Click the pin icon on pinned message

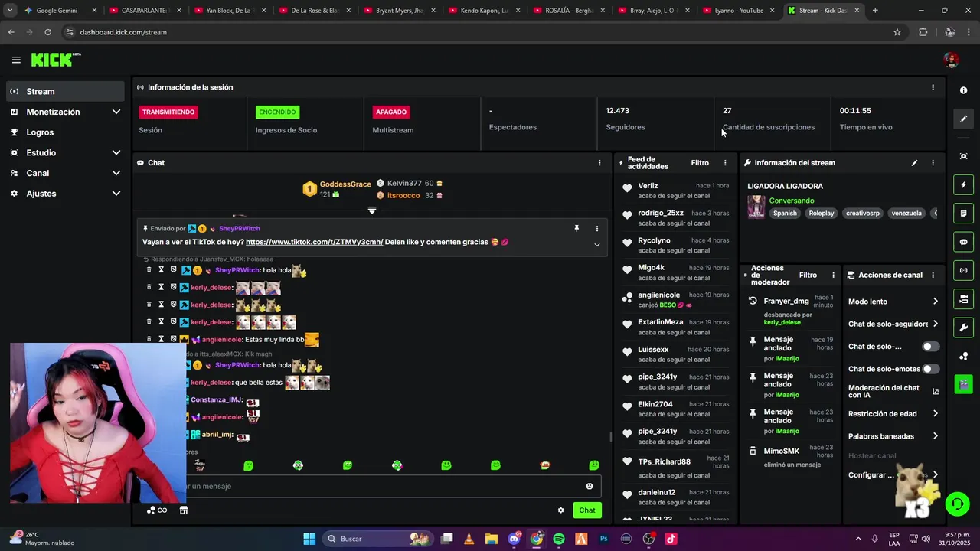[x=577, y=228]
